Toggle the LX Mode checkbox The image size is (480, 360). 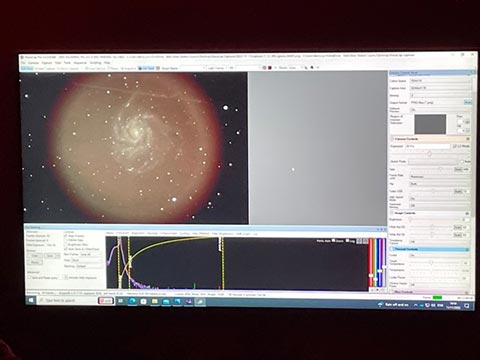455,146
